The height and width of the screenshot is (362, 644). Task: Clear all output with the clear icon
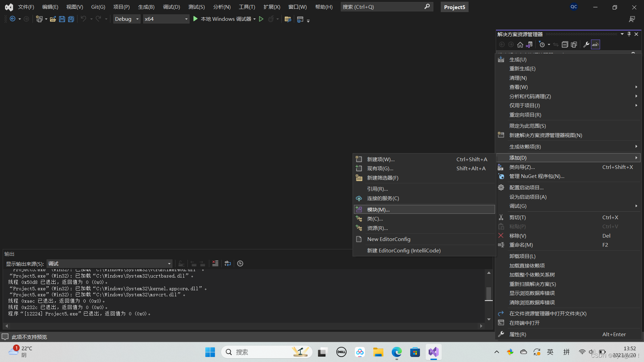[x=215, y=263]
